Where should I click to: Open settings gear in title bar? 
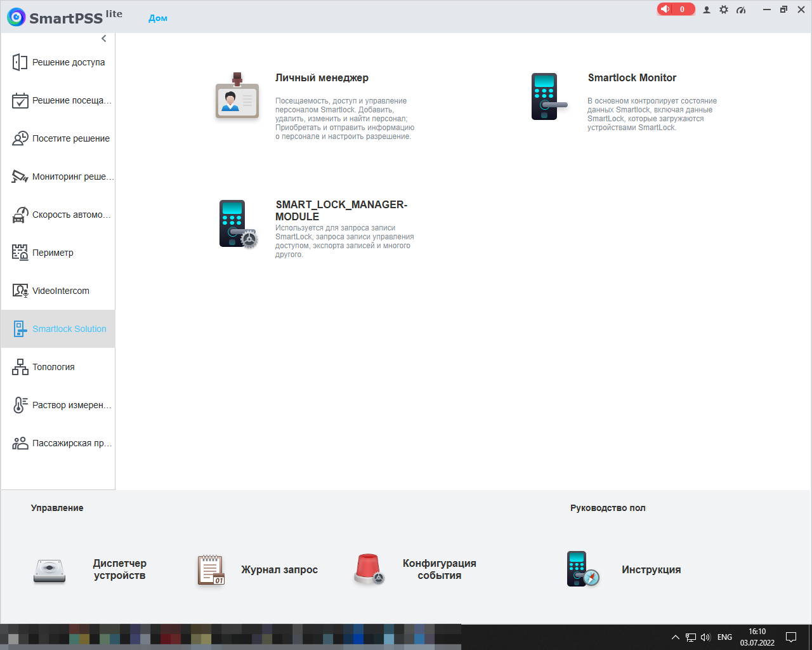point(724,10)
